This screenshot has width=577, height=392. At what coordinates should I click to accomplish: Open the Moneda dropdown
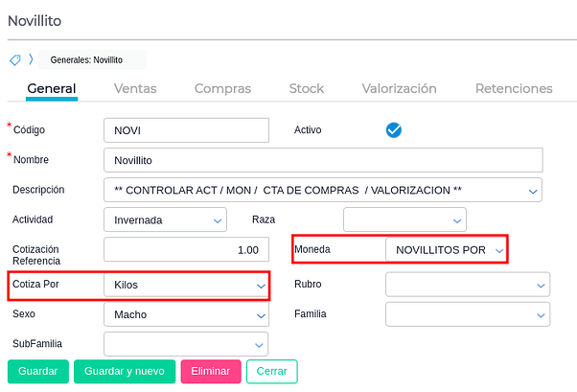click(x=445, y=250)
